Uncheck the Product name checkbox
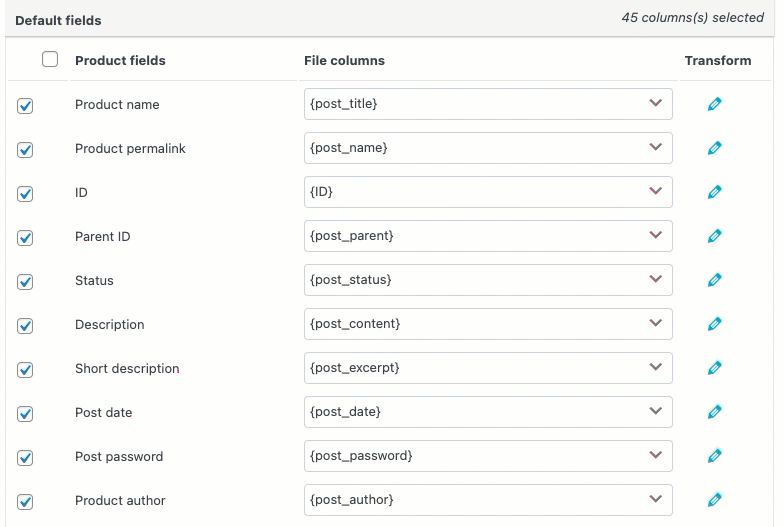This screenshot has height=527, width=784. [x=26, y=105]
